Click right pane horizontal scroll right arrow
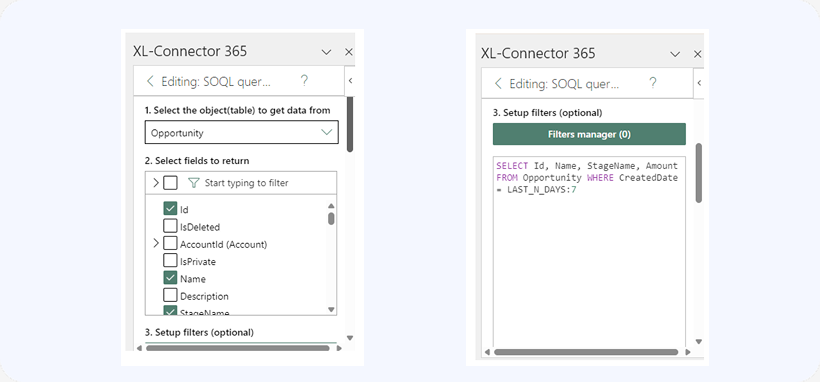Viewport: 820px width, 382px height. pyautogui.click(x=688, y=352)
